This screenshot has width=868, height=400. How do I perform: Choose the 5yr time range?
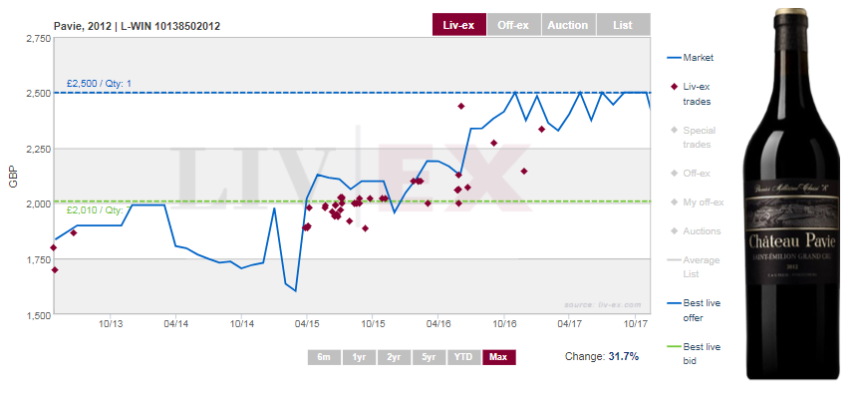click(429, 357)
